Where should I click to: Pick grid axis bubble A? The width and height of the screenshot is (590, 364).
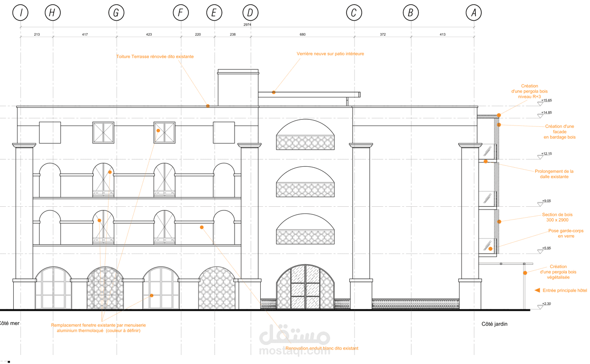(x=473, y=13)
